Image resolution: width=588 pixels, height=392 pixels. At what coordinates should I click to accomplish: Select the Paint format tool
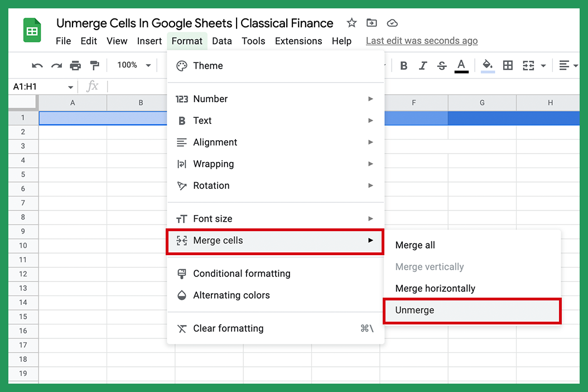pos(95,65)
